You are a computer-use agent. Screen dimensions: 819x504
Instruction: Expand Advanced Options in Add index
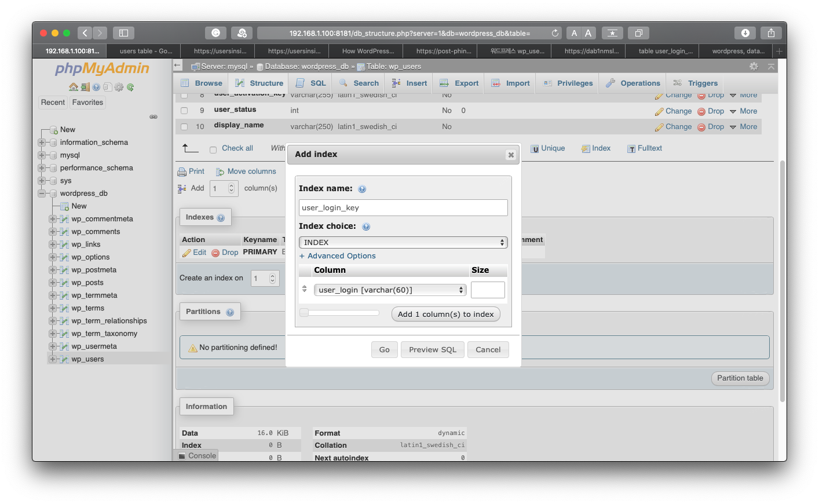(x=338, y=256)
